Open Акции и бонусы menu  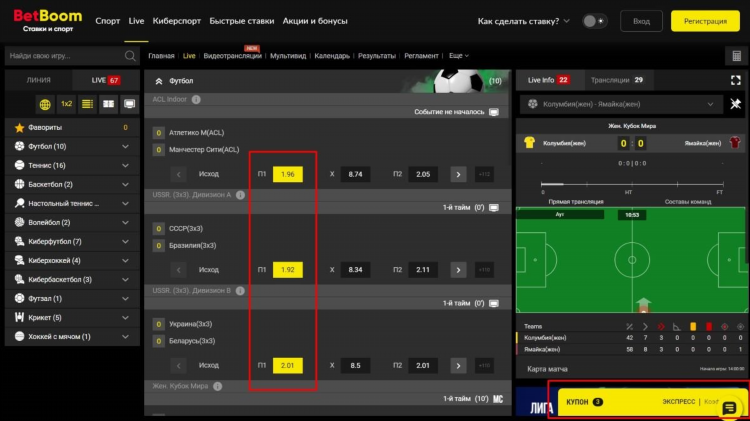[x=315, y=21]
